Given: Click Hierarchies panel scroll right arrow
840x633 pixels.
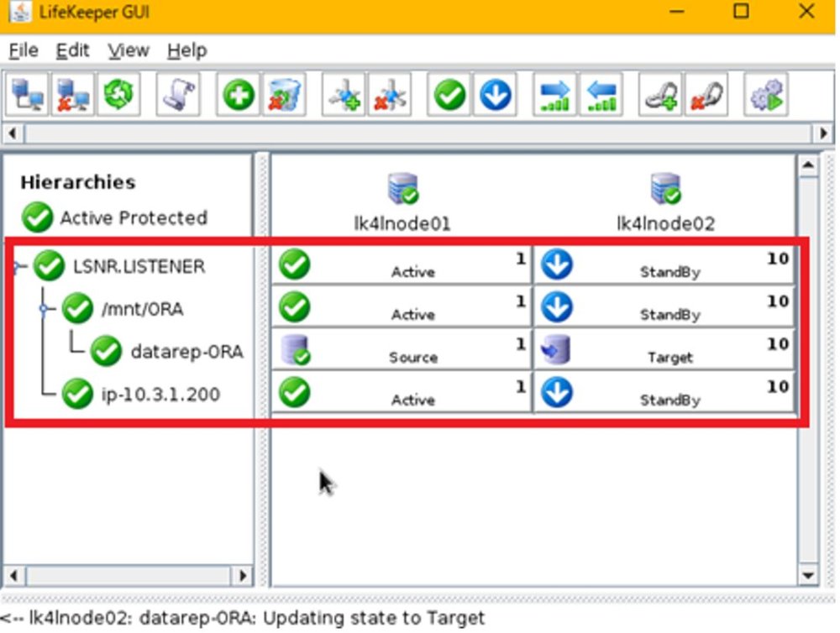Looking at the screenshot, I should [243, 576].
